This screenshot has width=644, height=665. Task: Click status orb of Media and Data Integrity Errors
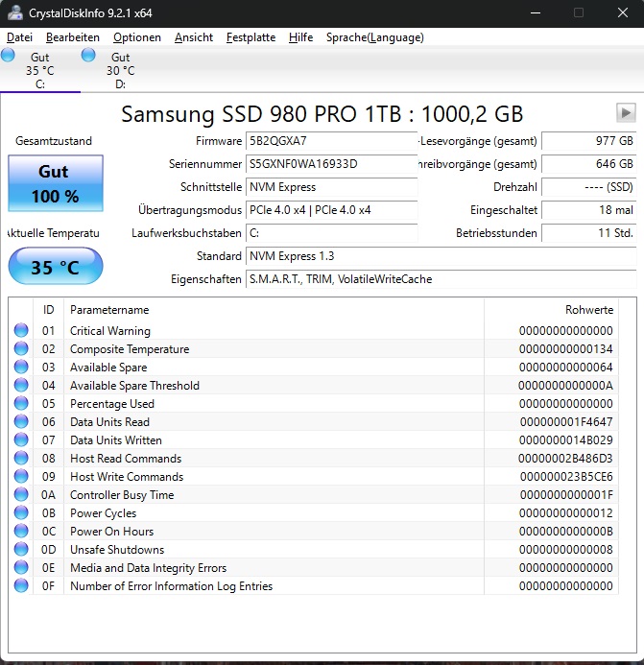[21, 567]
